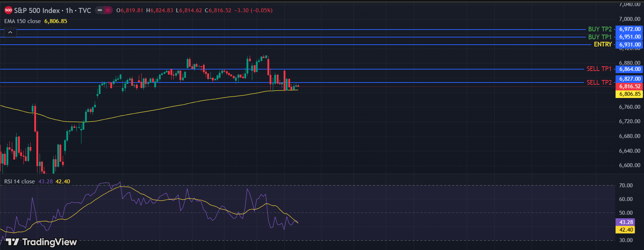The width and height of the screenshot is (644, 250).
Task: Select the EMA 150 close indicator legend
Action: pyautogui.click(x=22, y=21)
